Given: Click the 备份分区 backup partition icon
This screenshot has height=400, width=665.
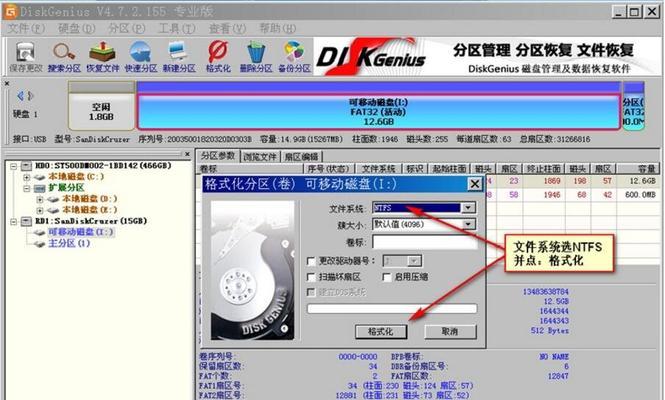Looking at the screenshot, I should tap(294, 57).
